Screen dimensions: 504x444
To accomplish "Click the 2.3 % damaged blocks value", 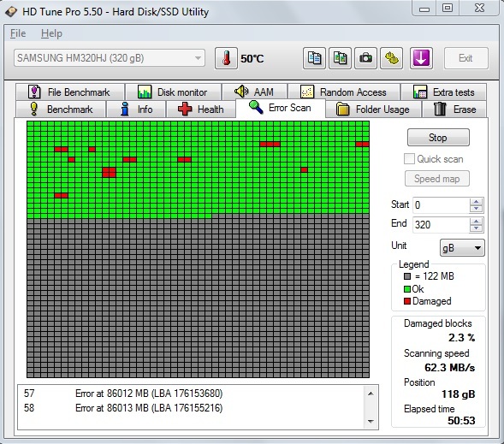I will [x=461, y=338].
